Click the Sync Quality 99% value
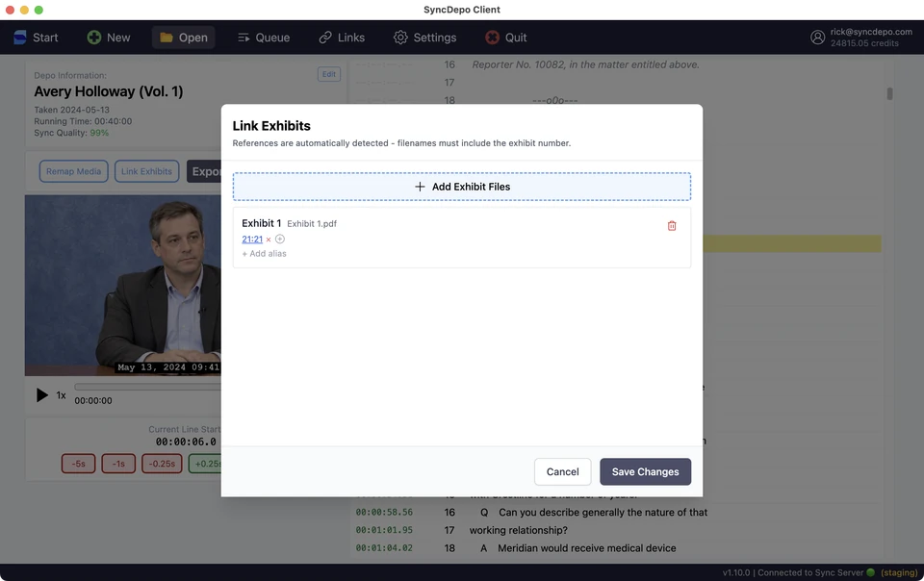The image size is (924, 581). coord(99,133)
